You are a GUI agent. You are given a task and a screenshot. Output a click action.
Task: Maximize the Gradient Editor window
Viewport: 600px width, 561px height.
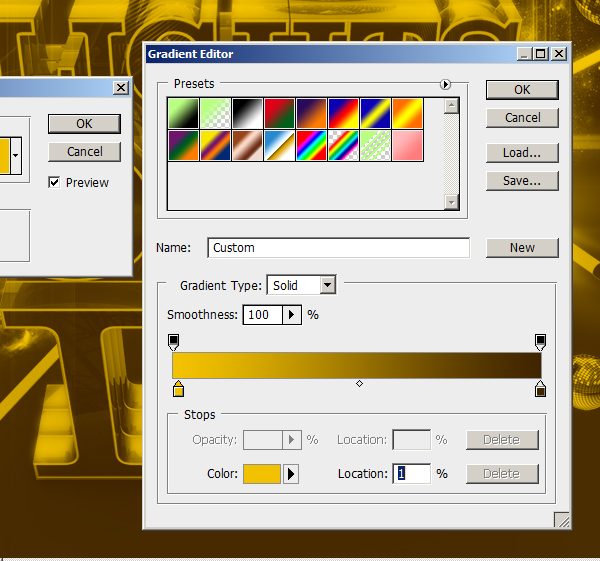[x=541, y=54]
